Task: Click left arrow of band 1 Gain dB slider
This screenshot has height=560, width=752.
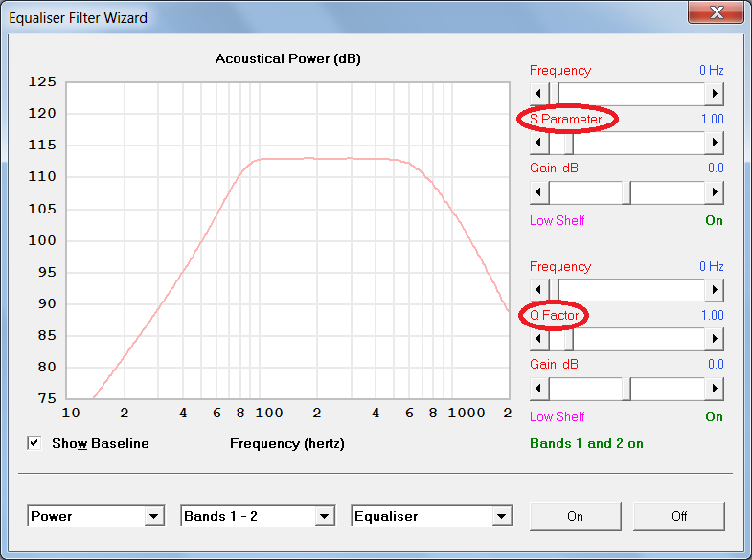Action: (x=539, y=192)
